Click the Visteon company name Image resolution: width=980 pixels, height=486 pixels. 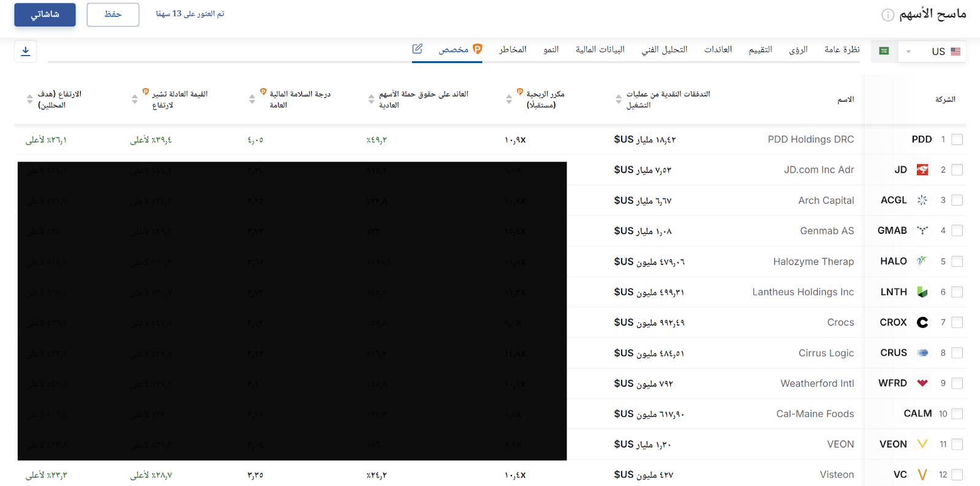click(837, 474)
